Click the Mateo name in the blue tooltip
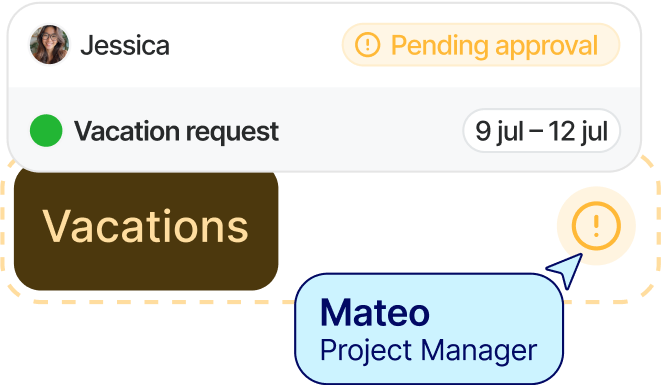The image size is (661, 385). [x=375, y=313]
